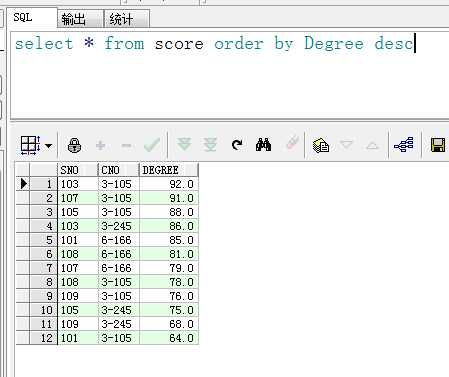Save results with the floppy disk icon
449x377 pixels.
[438, 145]
